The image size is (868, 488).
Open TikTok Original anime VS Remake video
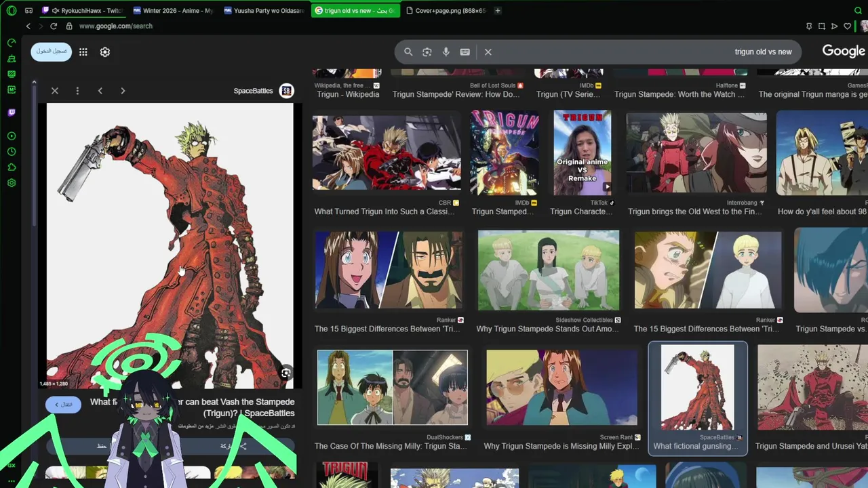[x=582, y=153]
